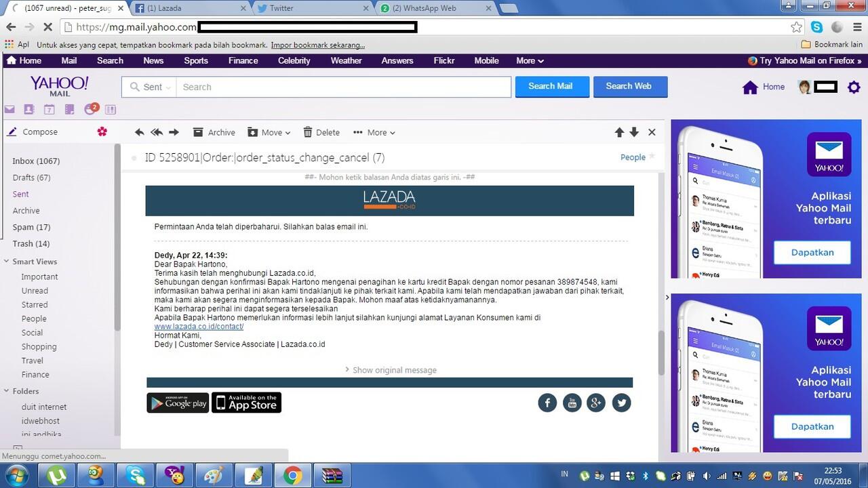The height and width of the screenshot is (488, 868).
Task: Open Chrome from the taskbar
Action: click(x=293, y=476)
